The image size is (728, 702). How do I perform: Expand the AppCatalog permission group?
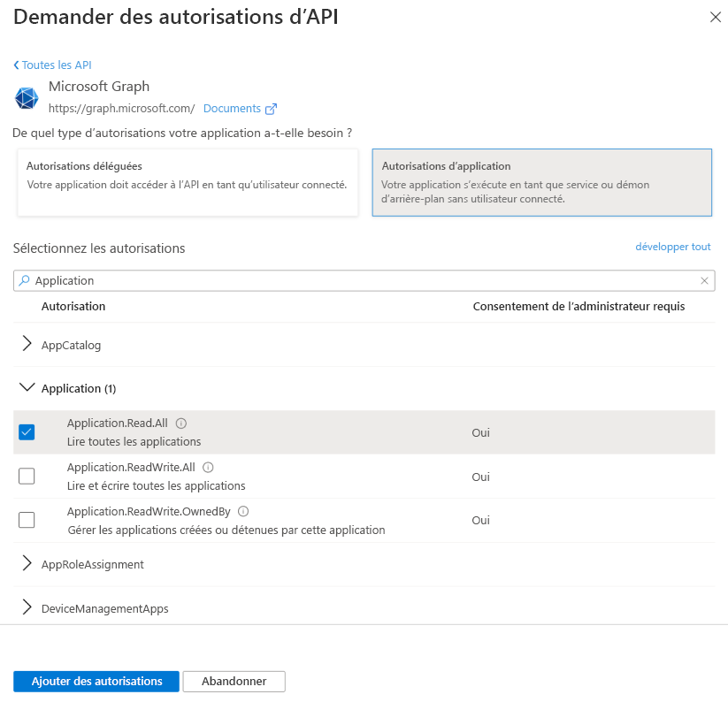[x=27, y=345]
